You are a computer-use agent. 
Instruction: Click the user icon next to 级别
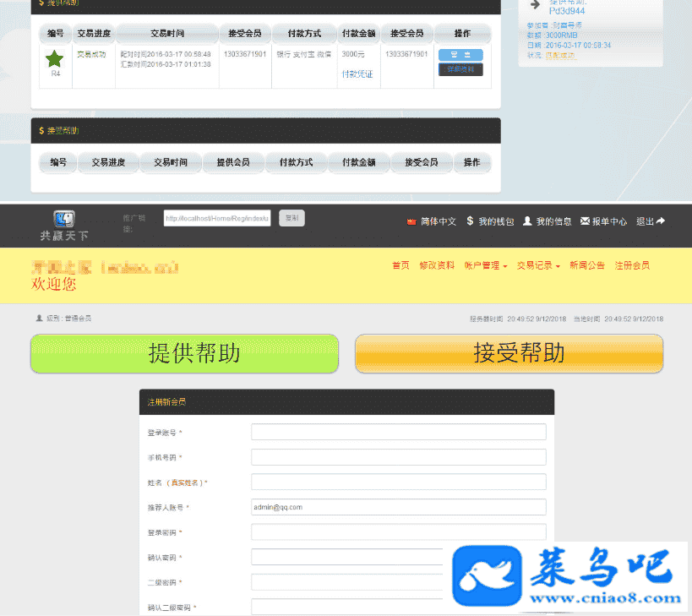point(39,318)
